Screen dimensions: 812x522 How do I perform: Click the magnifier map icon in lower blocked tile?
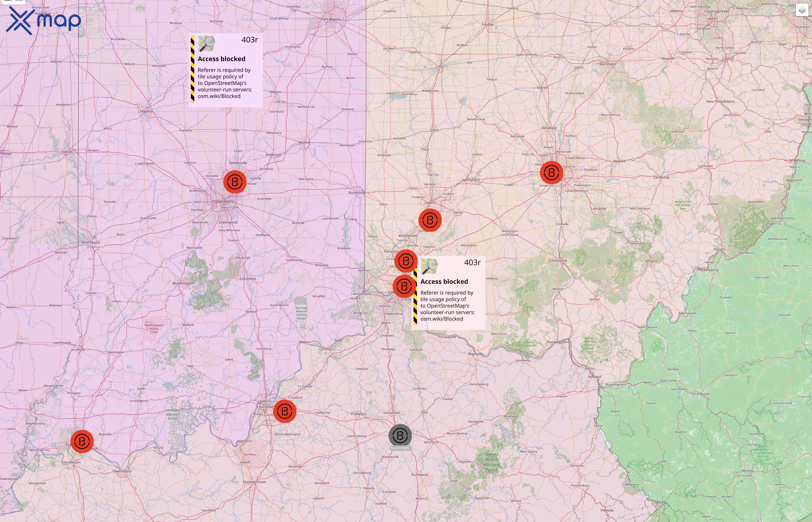[429, 267]
